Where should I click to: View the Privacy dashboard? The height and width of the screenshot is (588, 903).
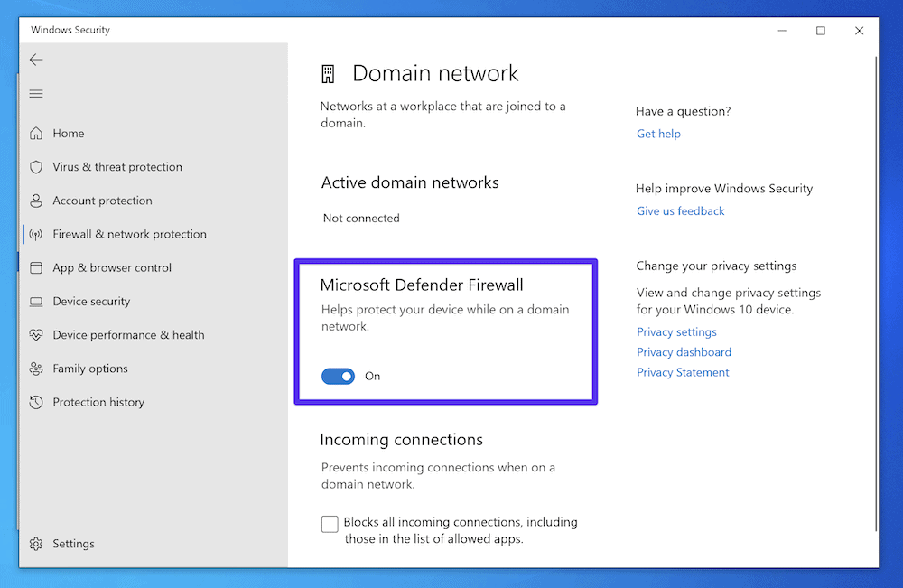[684, 351]
